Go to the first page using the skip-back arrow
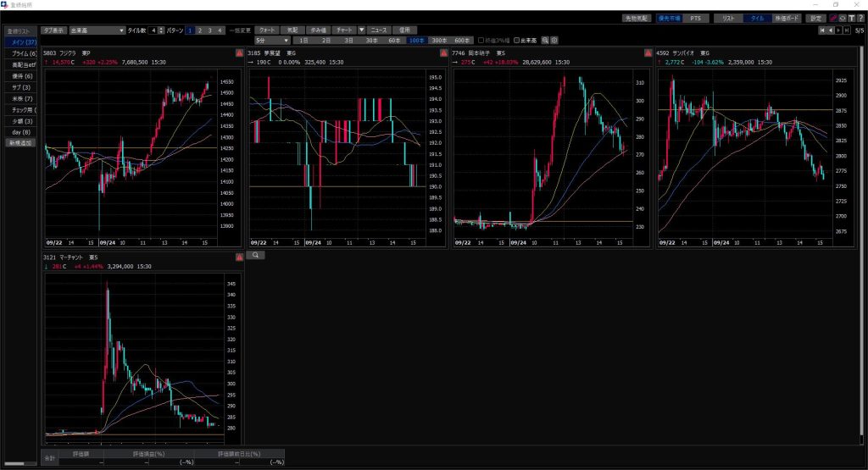 coord(822,30)
